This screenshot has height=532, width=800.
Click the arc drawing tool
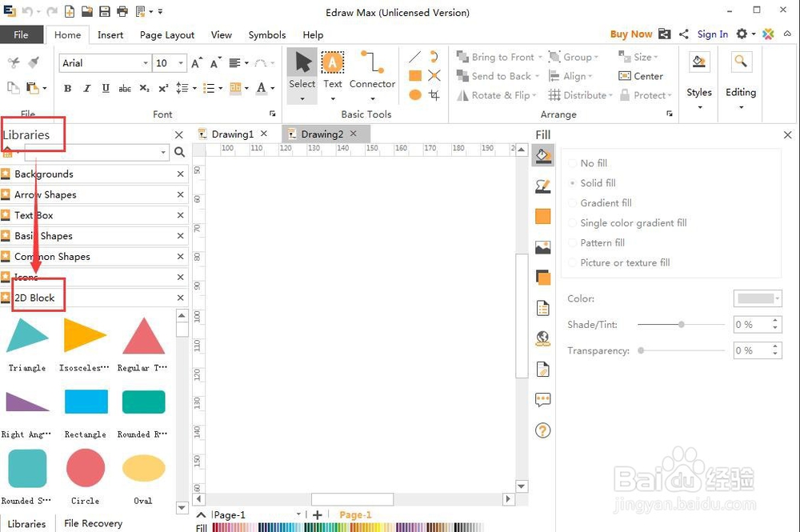pyautogui.click(x=434, y=57)
